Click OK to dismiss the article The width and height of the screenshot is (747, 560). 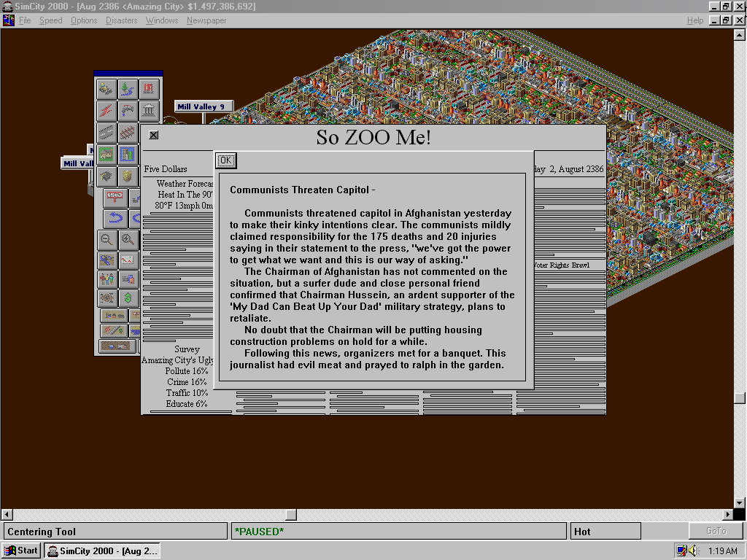click(226, 160)
